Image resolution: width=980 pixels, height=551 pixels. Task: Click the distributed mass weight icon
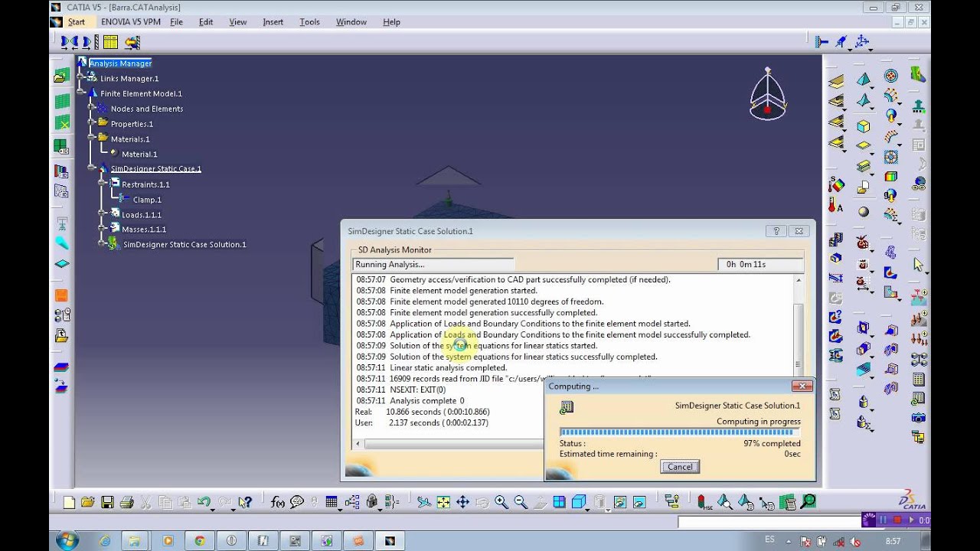[864, 402]
